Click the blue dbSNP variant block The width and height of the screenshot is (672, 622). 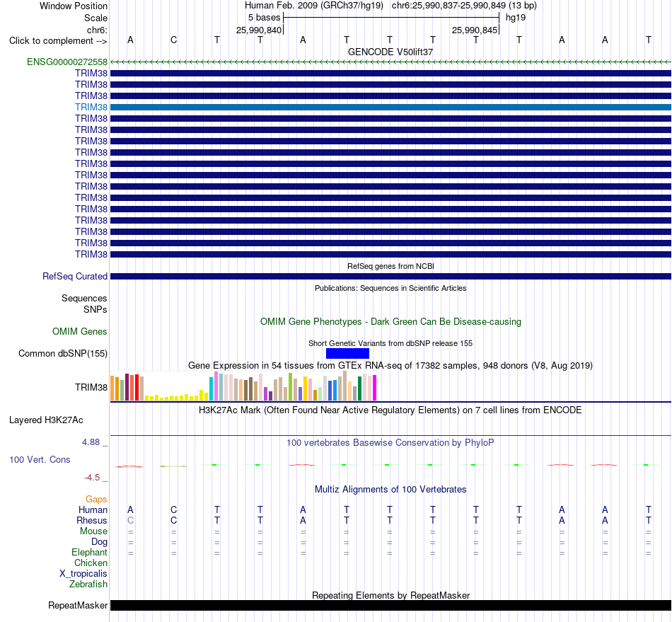[x=347, y=353]
